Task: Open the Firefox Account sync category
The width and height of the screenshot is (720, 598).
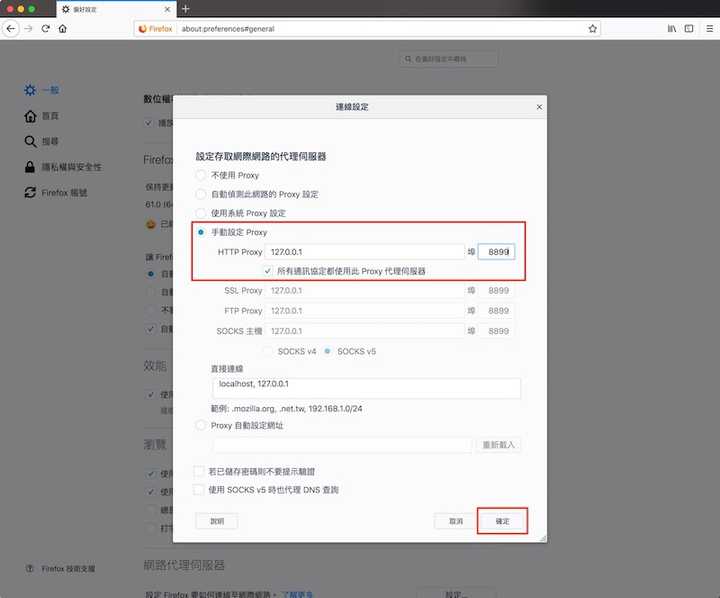Action: pos(56,192)
